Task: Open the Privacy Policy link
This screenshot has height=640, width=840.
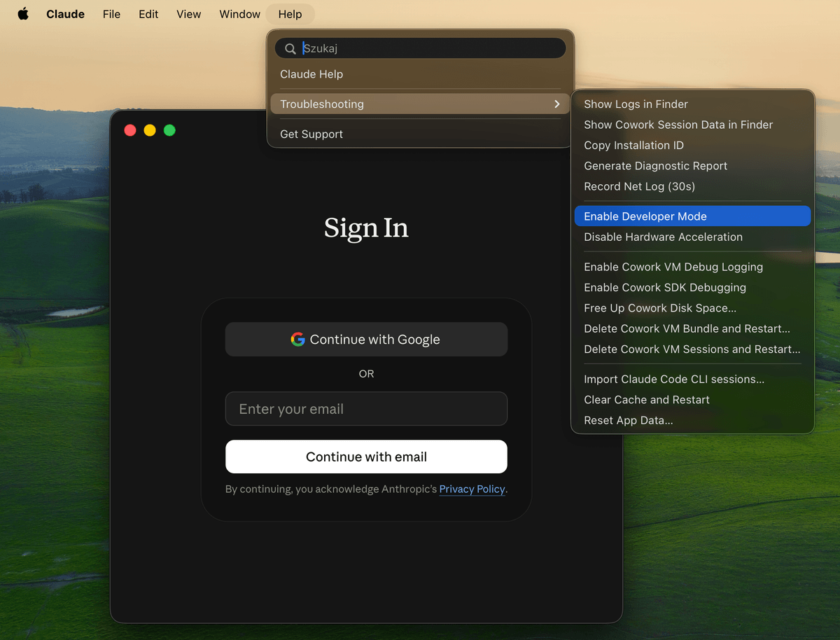Action: coord(472,489)
